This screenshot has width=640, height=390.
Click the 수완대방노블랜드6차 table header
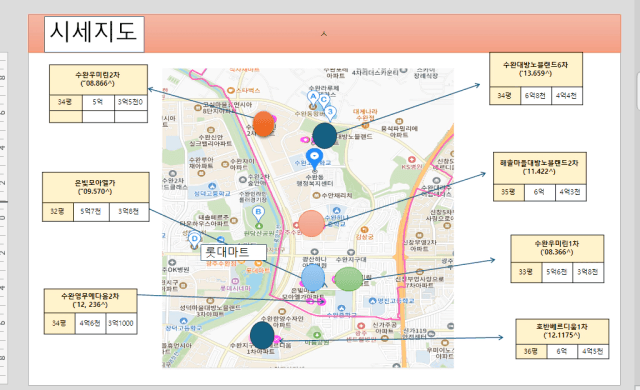(536, 69)
